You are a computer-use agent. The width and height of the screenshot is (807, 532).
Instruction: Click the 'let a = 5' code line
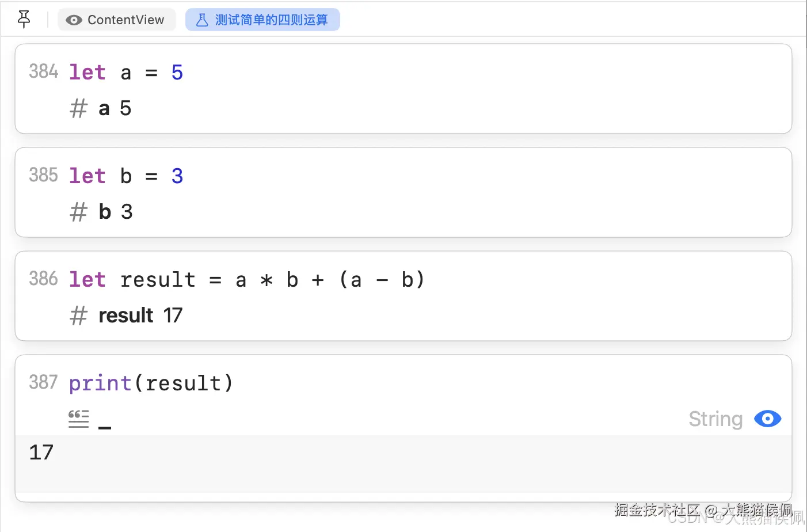[x=126, y=73]
